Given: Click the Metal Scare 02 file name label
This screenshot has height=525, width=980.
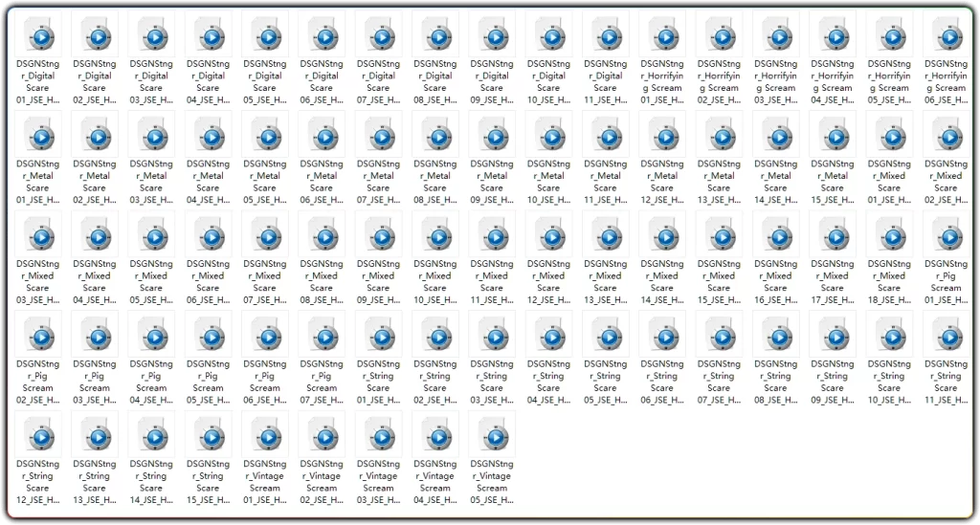Looking at the screenshot, I should pos(95,182).
